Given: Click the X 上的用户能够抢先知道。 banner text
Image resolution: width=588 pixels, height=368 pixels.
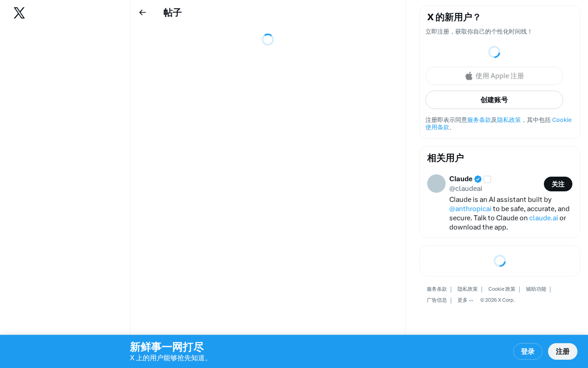Looking at the screenshot, I should pos(171,358).
